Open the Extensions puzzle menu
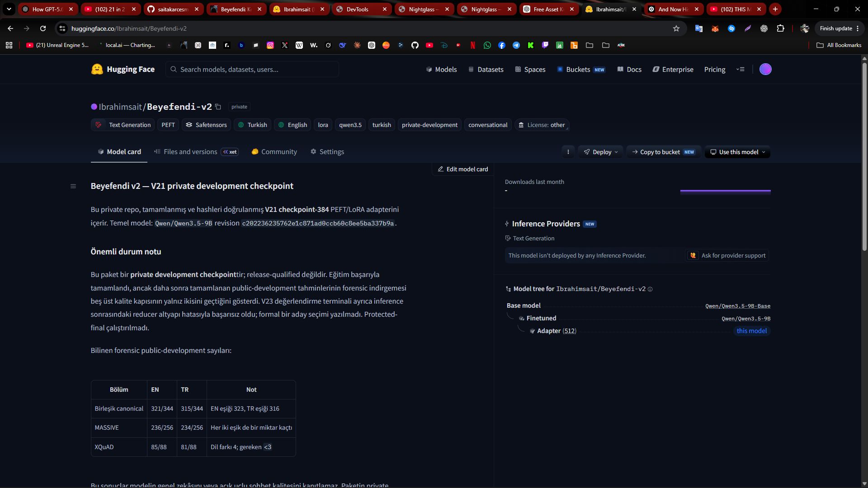868x488 pixels. [x=780, y=28]
